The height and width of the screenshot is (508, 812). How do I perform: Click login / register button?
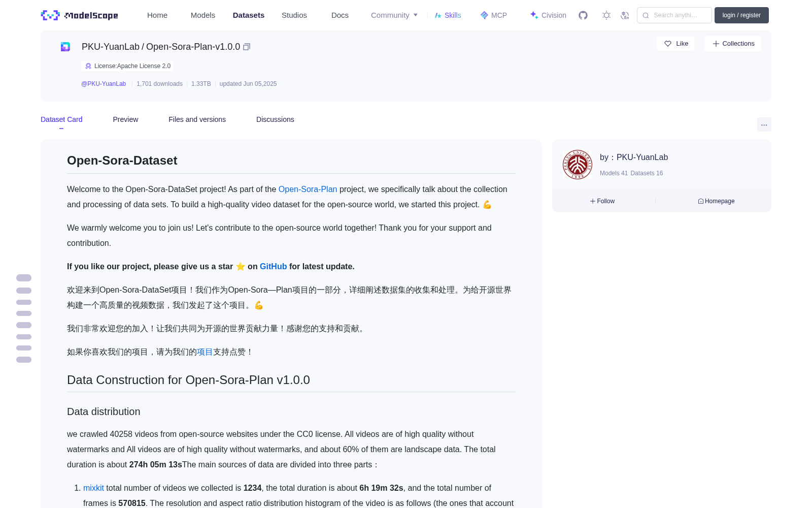(x=741, y=15)
